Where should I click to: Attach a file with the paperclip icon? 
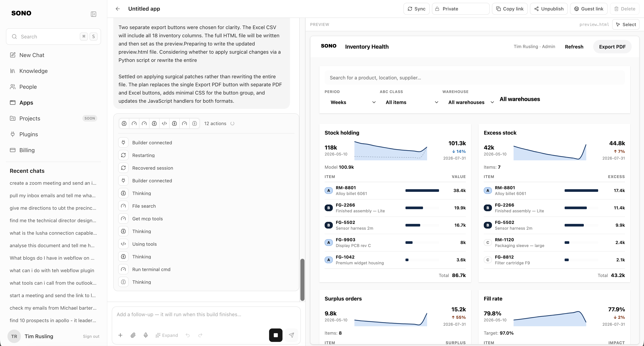click(x=133, y=335)
